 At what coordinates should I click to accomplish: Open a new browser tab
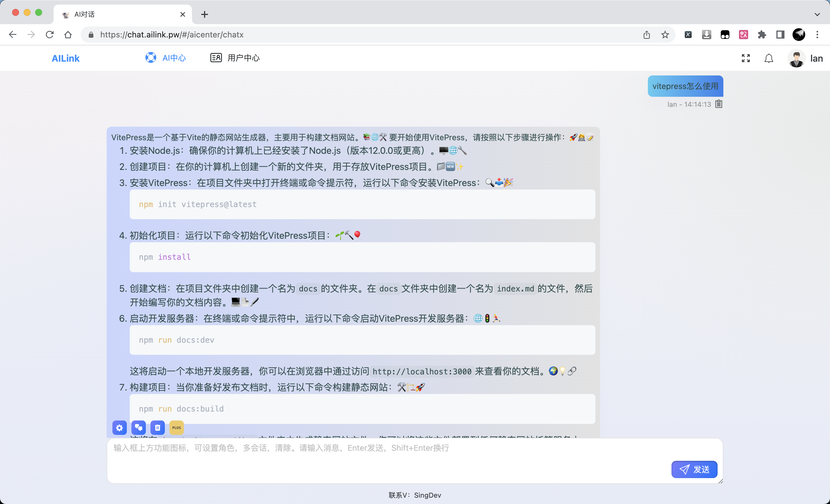tap(204, 14)
